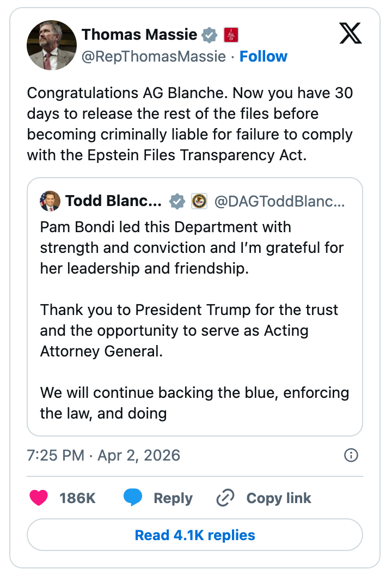Click Todd Blanche's verified badge
Image resolution: width=392 pixels, height=581 pixels.
pos(176,201)
